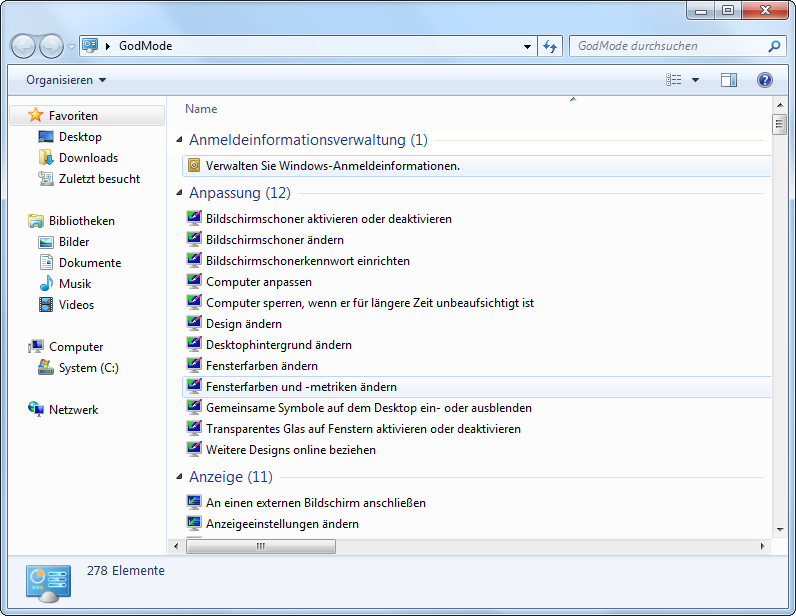Click GodMode breadcrumb in address bar
Viewport: 796px width, 616px height.
click(x=146, y=46)
